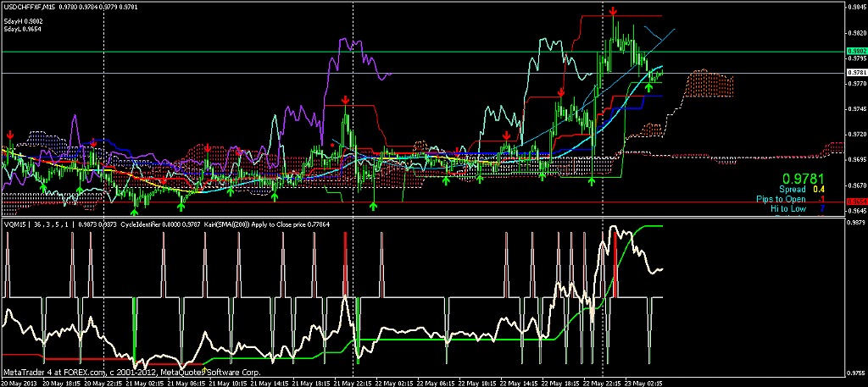Click the 21 May 22:15 time label
Screen dimensions: 868x387
(x=353, y=383)
